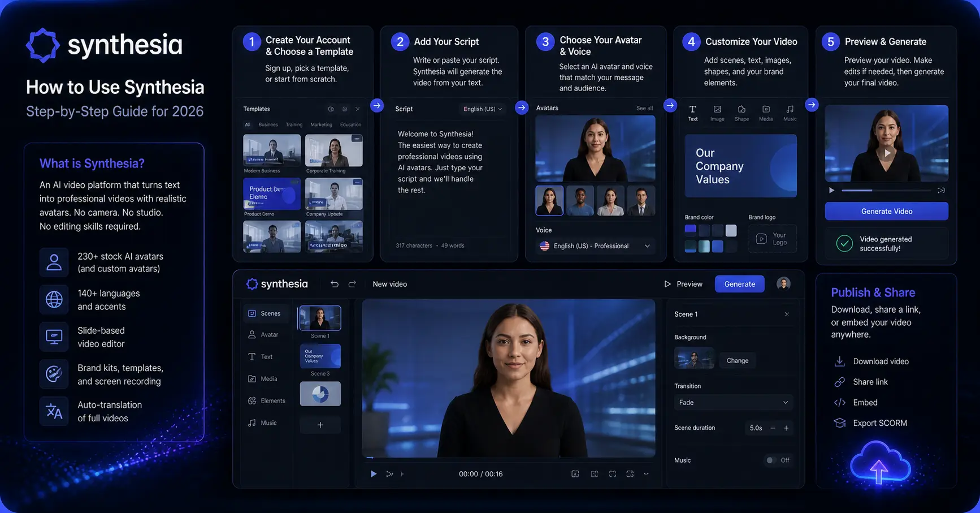Viewport: 980px width, 513px height.
Task: Select the Text tool in the Customize toolbar
Action: [693, 113]
